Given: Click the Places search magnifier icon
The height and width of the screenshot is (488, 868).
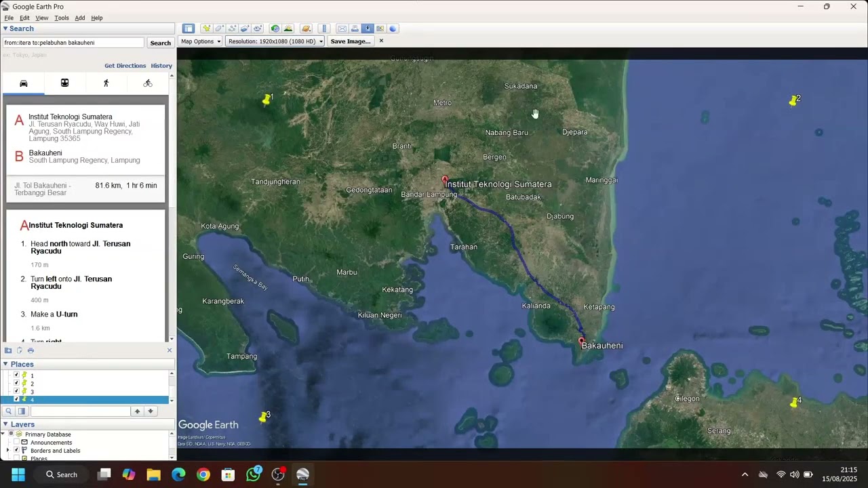Looking at the screenshot, I should 9,411.
